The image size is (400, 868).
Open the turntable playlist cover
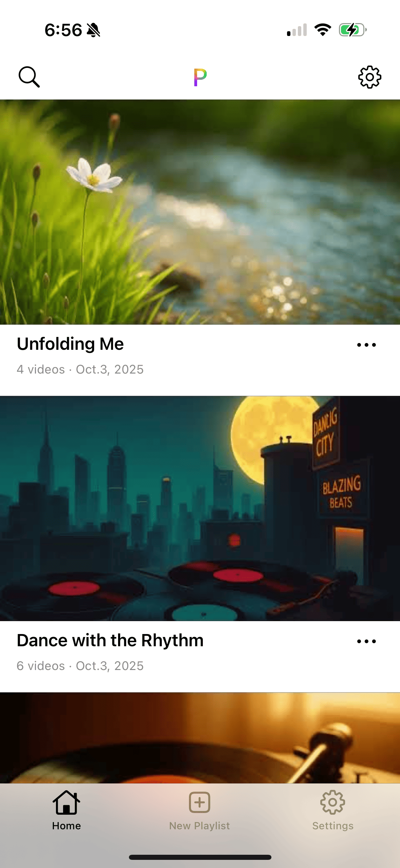200,738
